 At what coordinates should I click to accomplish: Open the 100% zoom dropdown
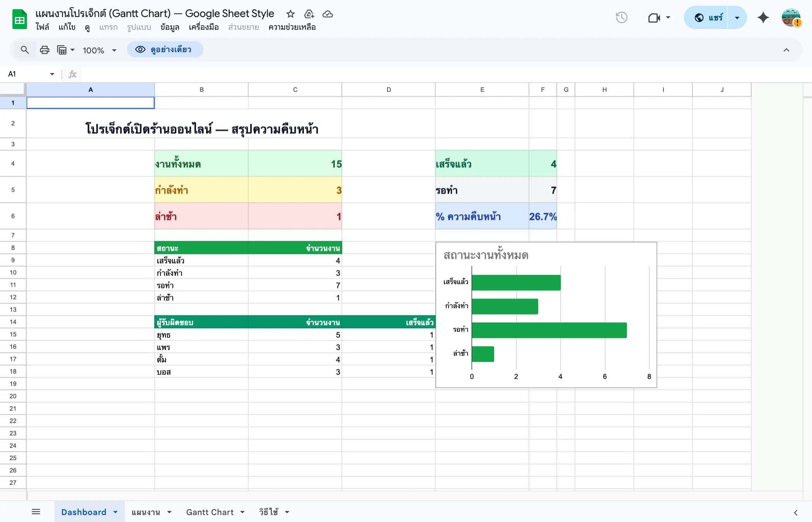coord(99,50)
